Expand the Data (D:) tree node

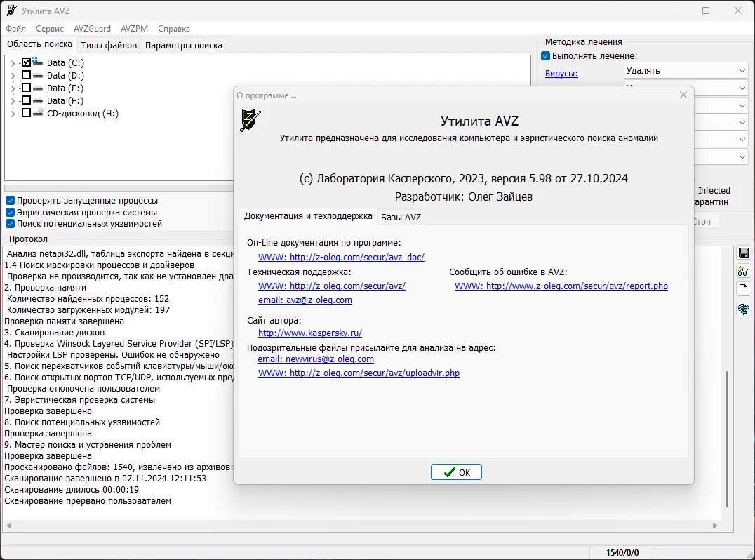[13, 76]
